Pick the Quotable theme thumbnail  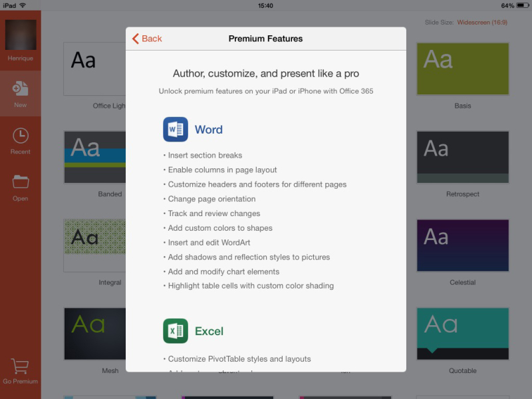(x=463, y=334)
